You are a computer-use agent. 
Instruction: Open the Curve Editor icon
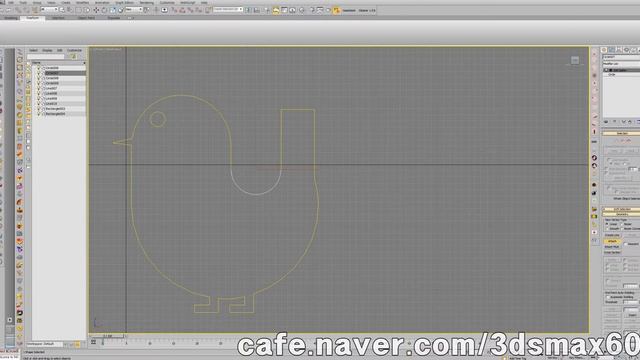click(284, 10)
